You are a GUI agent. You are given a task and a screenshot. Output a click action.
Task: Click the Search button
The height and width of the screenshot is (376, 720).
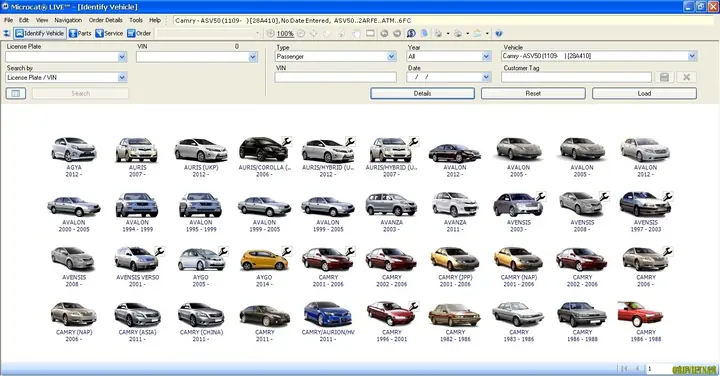pos(80,94)
